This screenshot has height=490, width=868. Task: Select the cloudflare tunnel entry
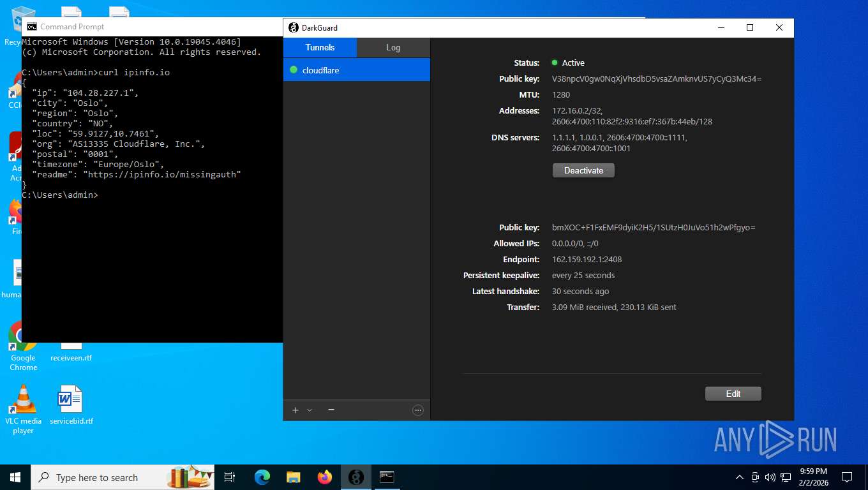(x=357, y=70)
